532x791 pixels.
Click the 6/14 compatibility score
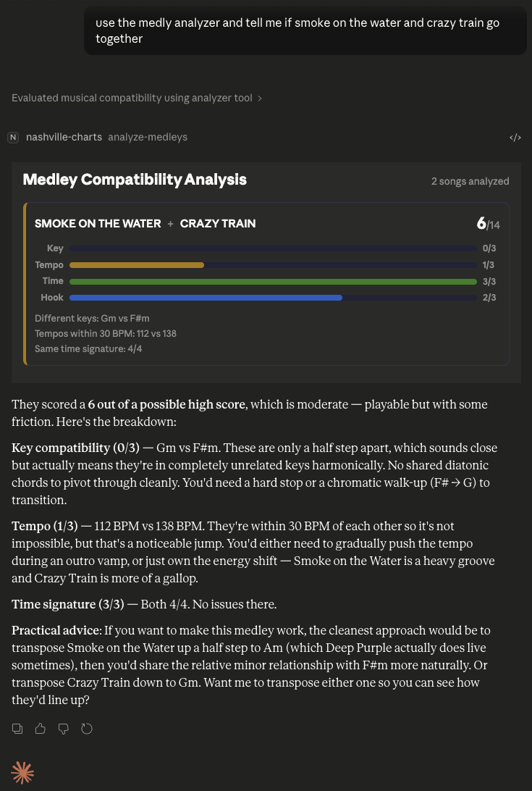(x=487, y=224)
